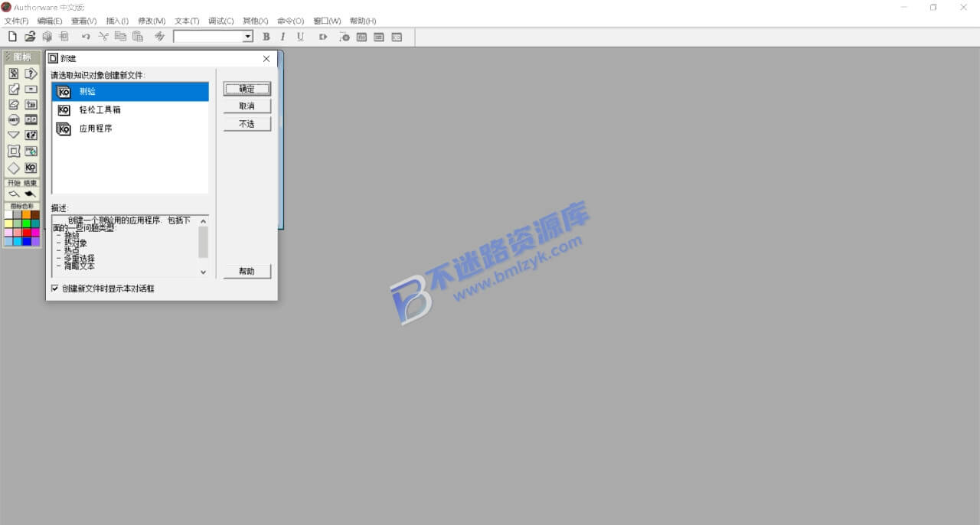The image size is (980, 525).
Task: Open the 帮助(H) menu
Action: pyautogui.click(x=363, y=21)
